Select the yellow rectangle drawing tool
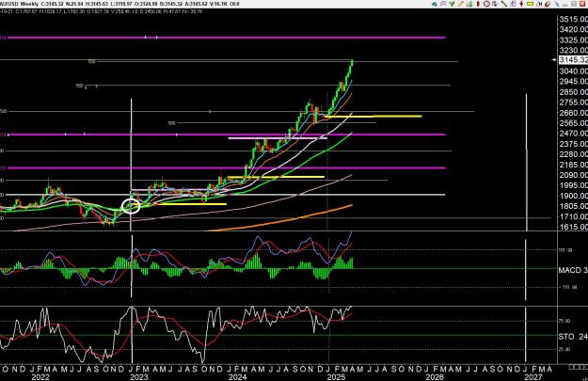The height and width of the screenshot is (381, 588). coord(530,4)
